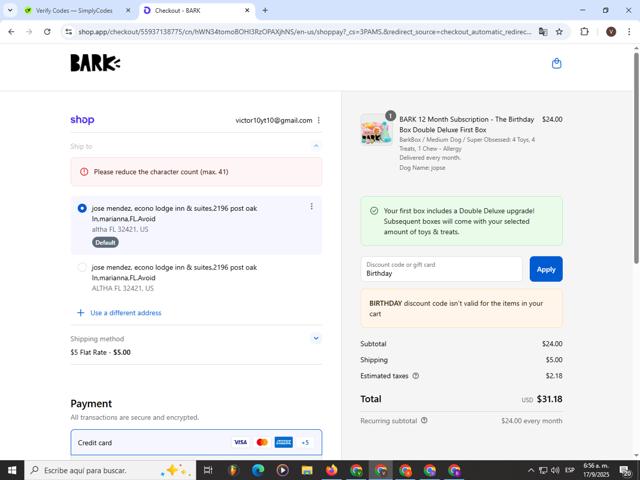Open the notifications center icon

[625, 471]
